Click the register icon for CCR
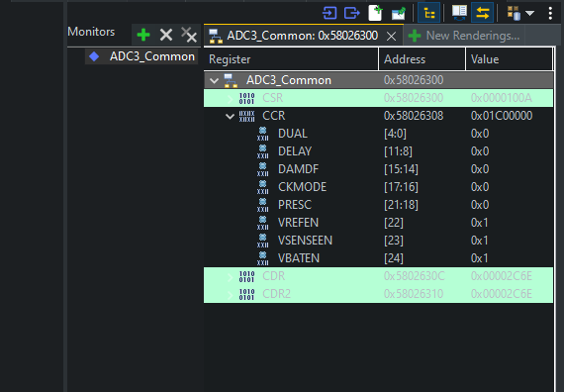The height and width of the screenshot is (392, 564). point(246,116)
